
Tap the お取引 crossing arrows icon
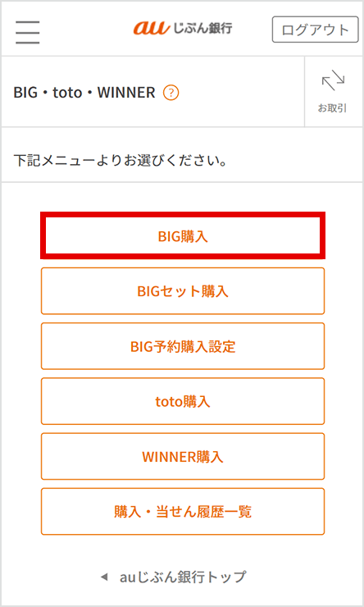point(333,81)
